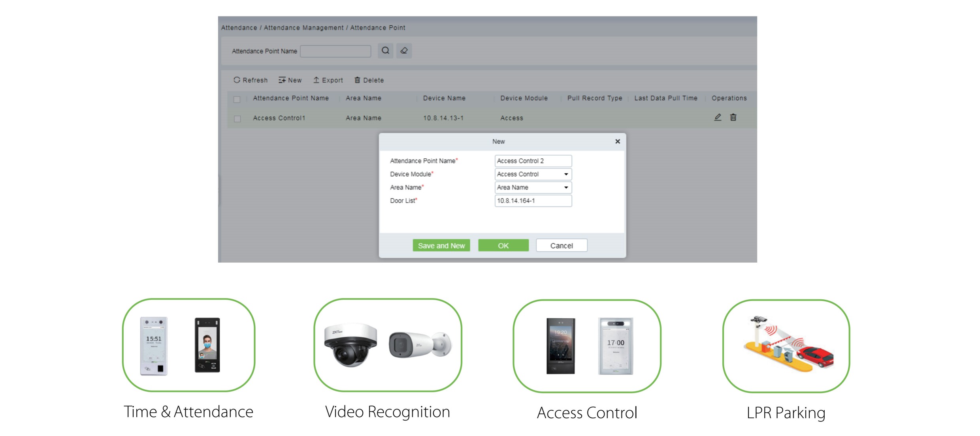This screenshot has width=980, height=436.
Task: Click the eraser clear-search icon
Action: click(x=404, y=51)
